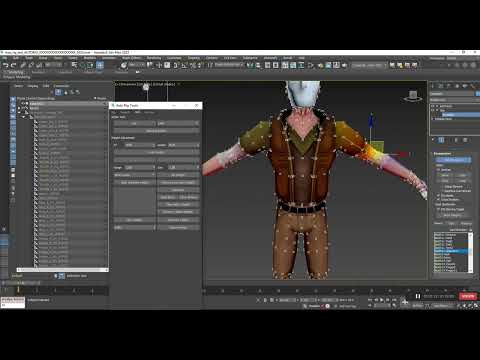Click the Go to End playback button

(x=394, y=300)
